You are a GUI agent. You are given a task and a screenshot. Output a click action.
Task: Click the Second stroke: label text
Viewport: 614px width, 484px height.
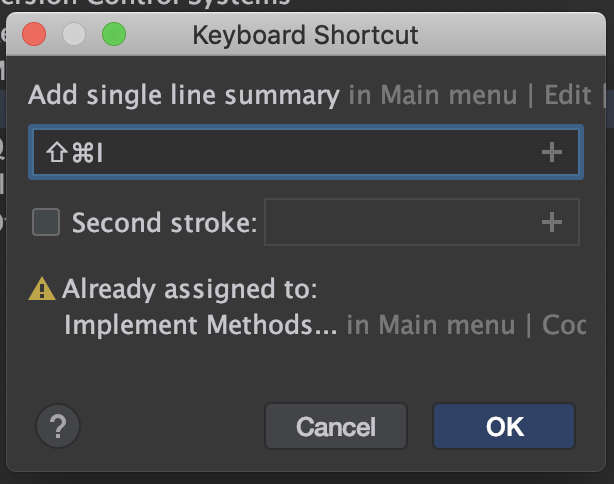tap(164, 222)
